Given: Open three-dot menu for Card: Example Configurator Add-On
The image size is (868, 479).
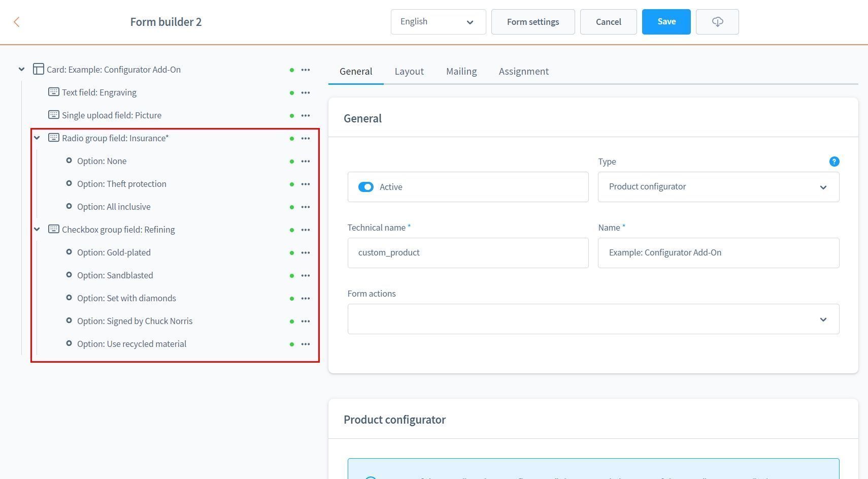Looking at the screenshot, I should pyautogui.click(x=305, y=70).
